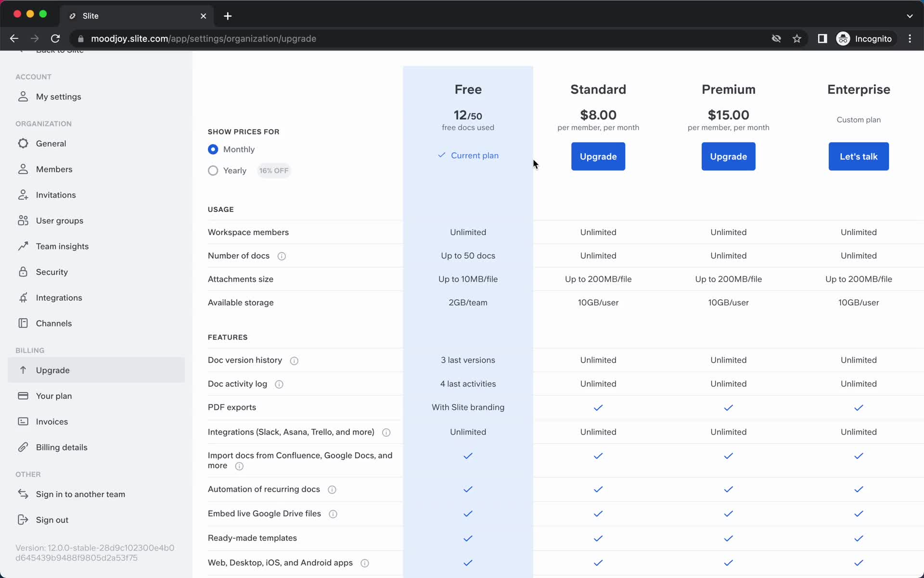Click the Billing details paperclip icon
Viewport: 924px width, 578px height.
[x=23, y=447]
